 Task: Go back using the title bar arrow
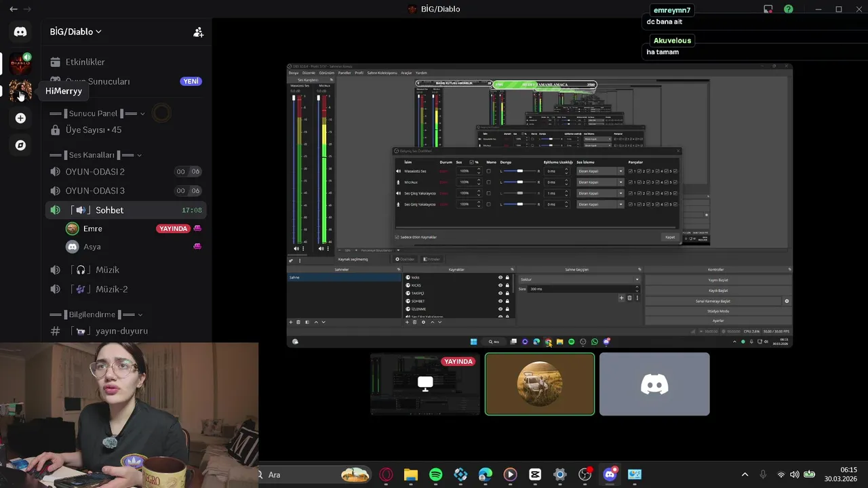tap(14, 9)
